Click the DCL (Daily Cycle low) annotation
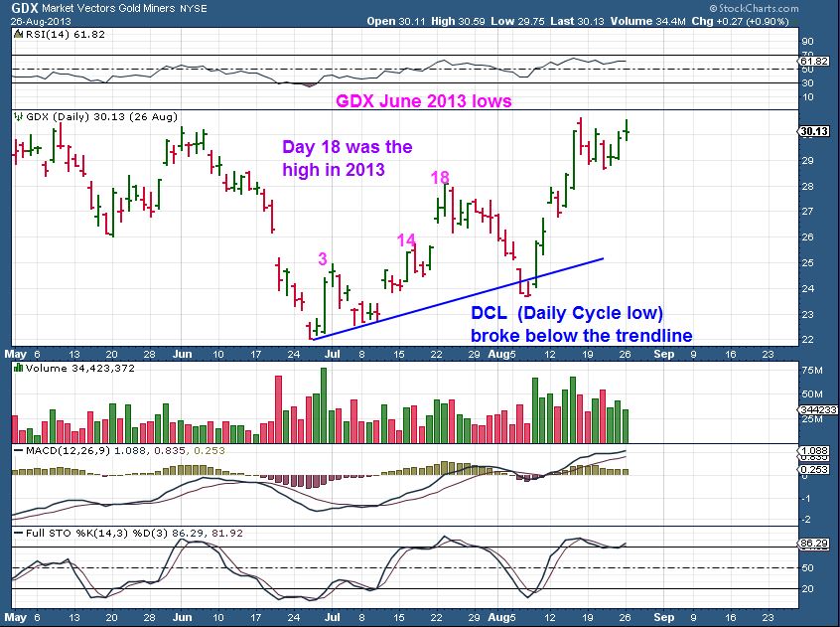840x627 pixels. pyautogui.click(x=567, y=313)
